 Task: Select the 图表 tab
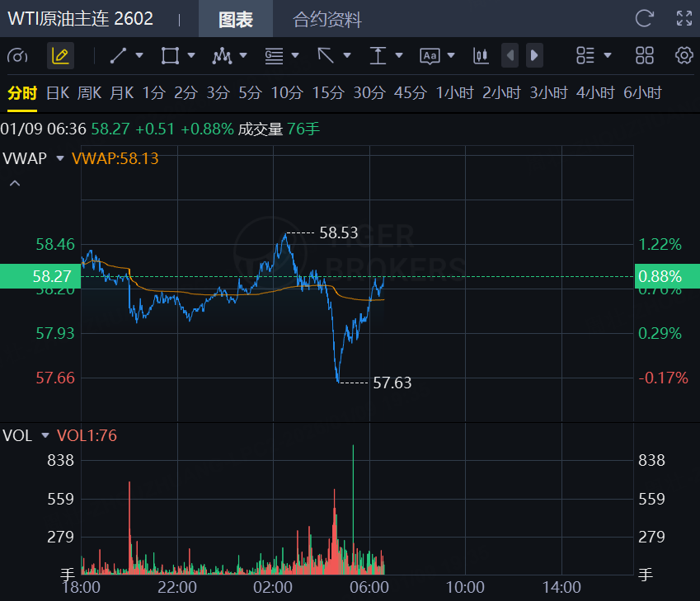[236, 20]
